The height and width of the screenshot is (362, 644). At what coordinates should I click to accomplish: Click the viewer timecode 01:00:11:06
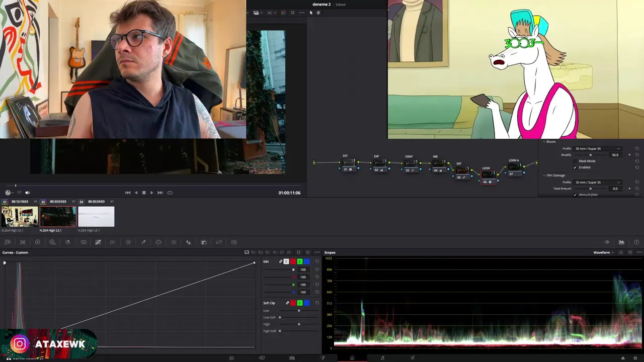click(x=289, y=193)
